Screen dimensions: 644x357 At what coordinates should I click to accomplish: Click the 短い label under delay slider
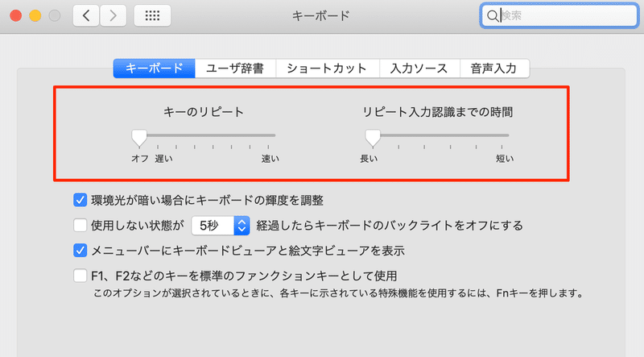(505, 159)
